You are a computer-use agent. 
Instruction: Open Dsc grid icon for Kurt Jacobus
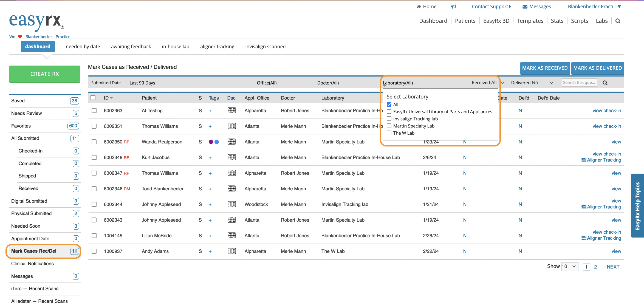(x=232, y=157)
